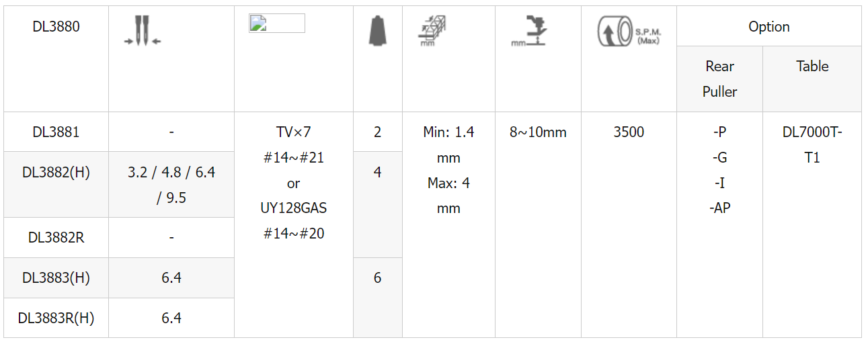
Task: Click the needle gauge icon in header
Action: click(x=143, y=31)
